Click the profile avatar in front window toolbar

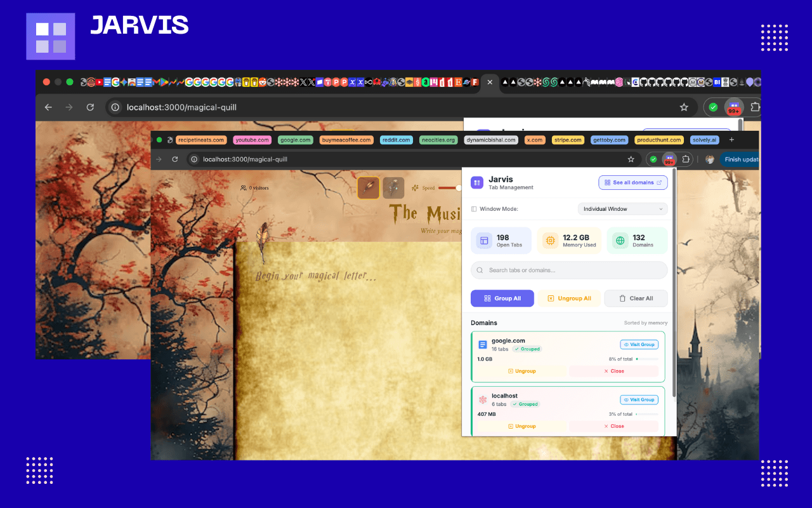[710, 159]
